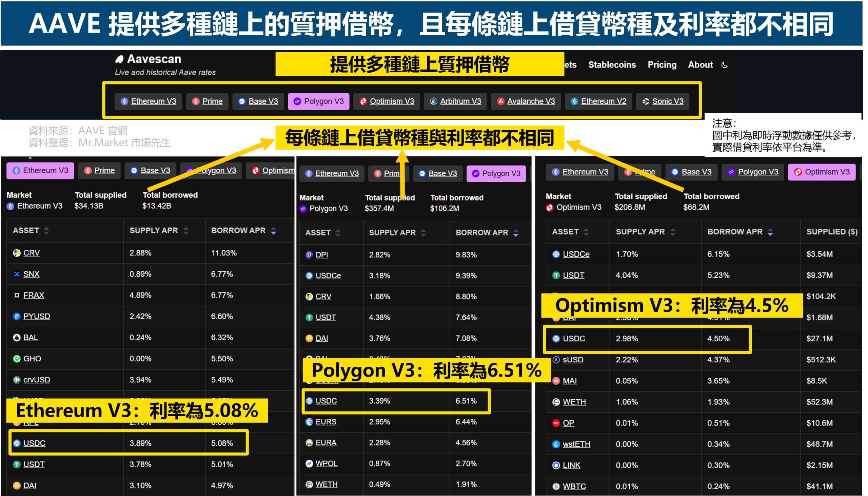The image size is (868, 496).
Task: Click WETH token icon in Optimism panel
Action: (556, 402)
